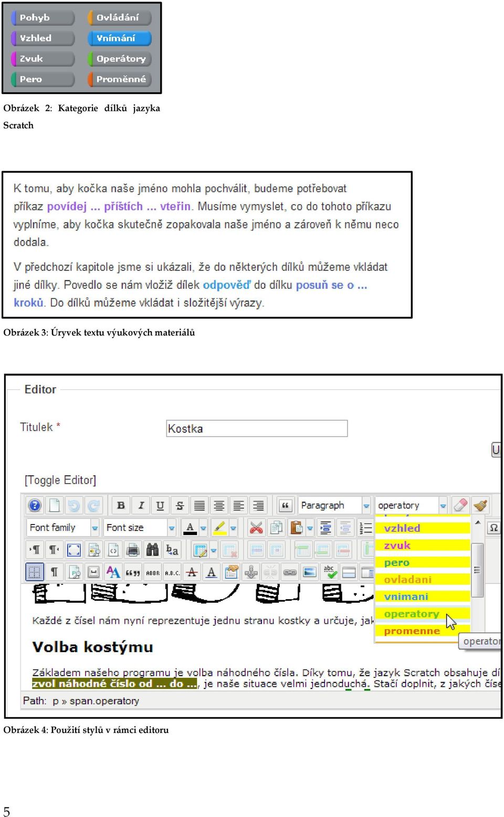Click the eraser remove formatting icon

click(460, 505)
